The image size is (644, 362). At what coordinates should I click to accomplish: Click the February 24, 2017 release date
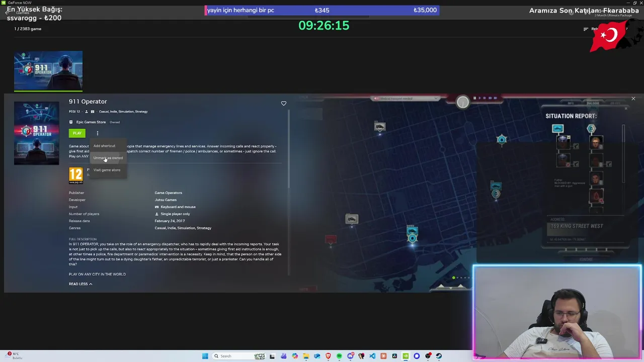pyautogui.click(x=170, y=221)
